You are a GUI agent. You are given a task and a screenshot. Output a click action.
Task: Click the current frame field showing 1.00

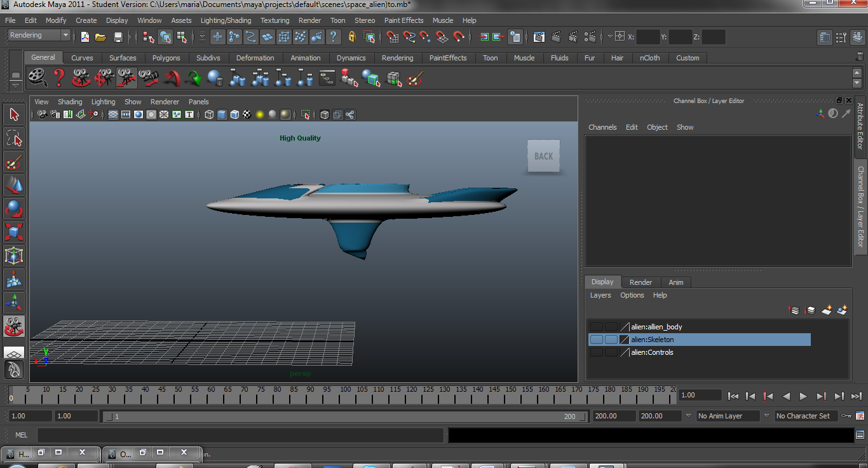[x=700, y=395]
